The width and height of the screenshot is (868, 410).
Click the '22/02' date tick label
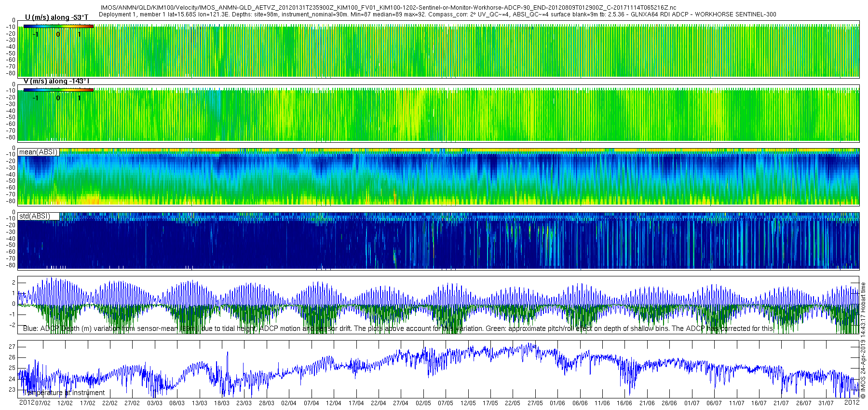[x=110, y=403]
